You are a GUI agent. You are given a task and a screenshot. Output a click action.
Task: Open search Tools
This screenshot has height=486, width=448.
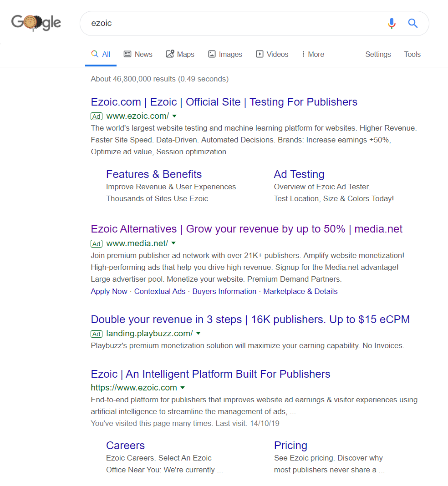pos(412,54)
